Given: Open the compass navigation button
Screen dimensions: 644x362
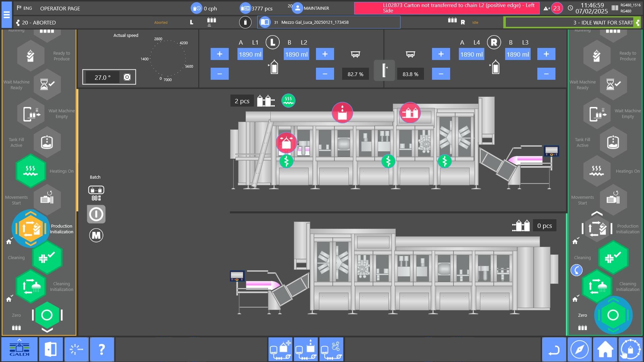Looking at the screenshot, I should (579, 349).
